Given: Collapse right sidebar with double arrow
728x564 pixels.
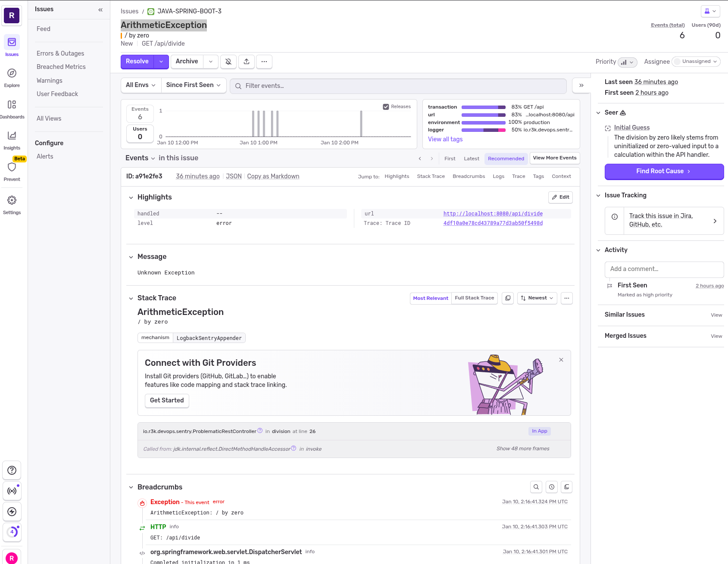Looking at the screenshot, I should click(581, 86).
